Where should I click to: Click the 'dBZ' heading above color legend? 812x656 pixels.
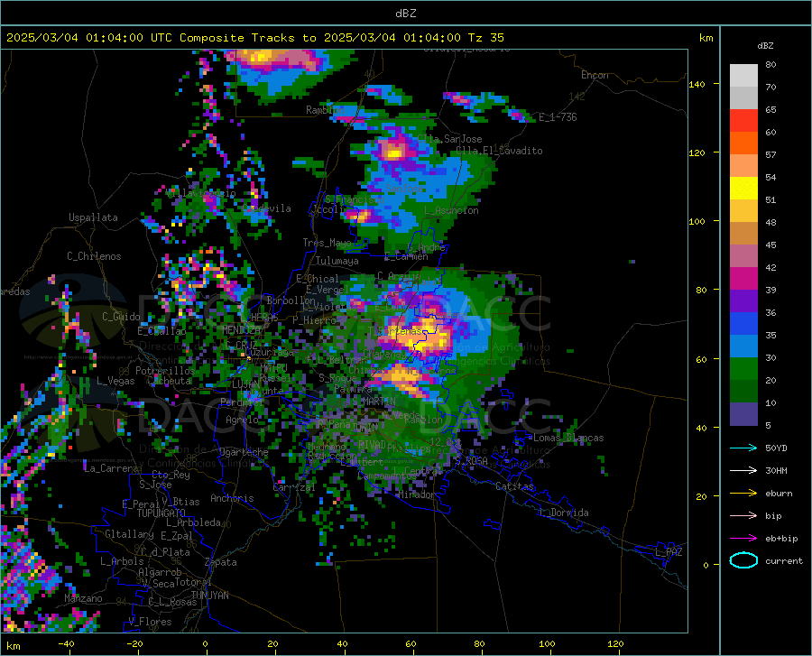click(x=765, y=45)
